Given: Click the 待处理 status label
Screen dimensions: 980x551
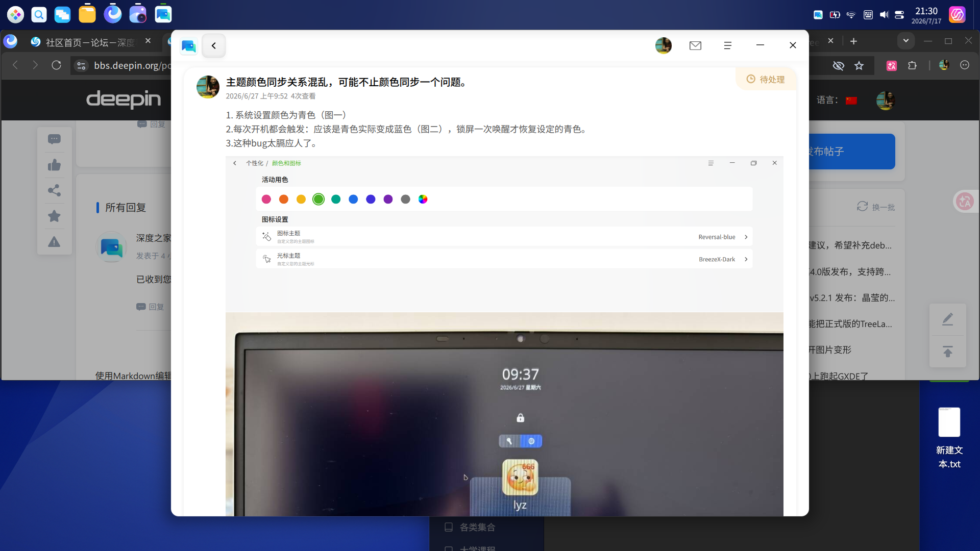Looking at the screenshot, I should (766, 80).
